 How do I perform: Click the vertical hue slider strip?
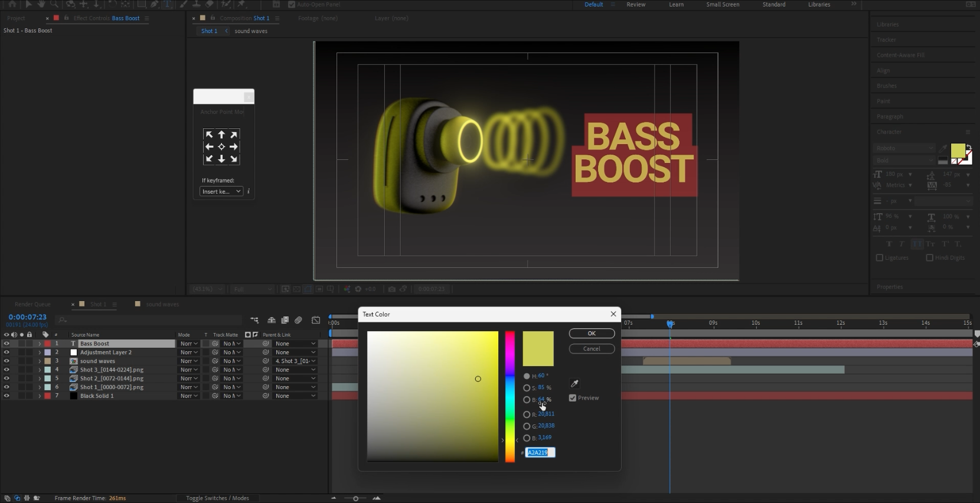(509, 396)
